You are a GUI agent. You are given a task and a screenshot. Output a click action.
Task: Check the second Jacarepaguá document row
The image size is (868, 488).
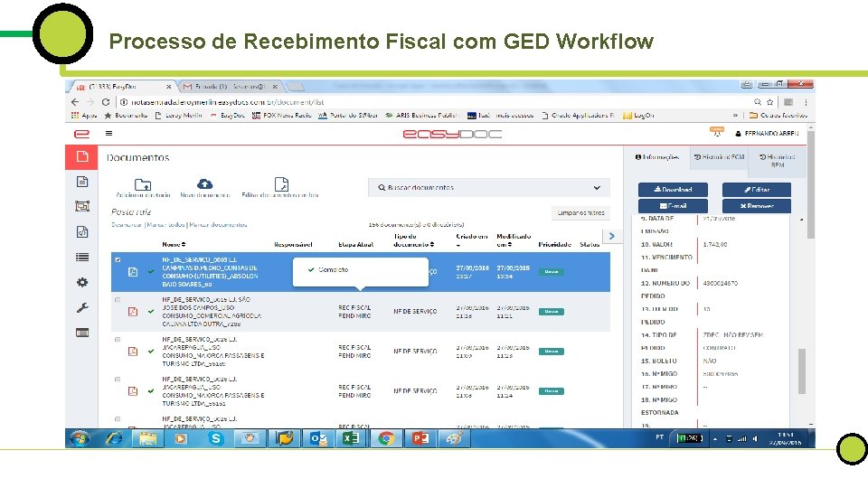click(x=118, y=379)
